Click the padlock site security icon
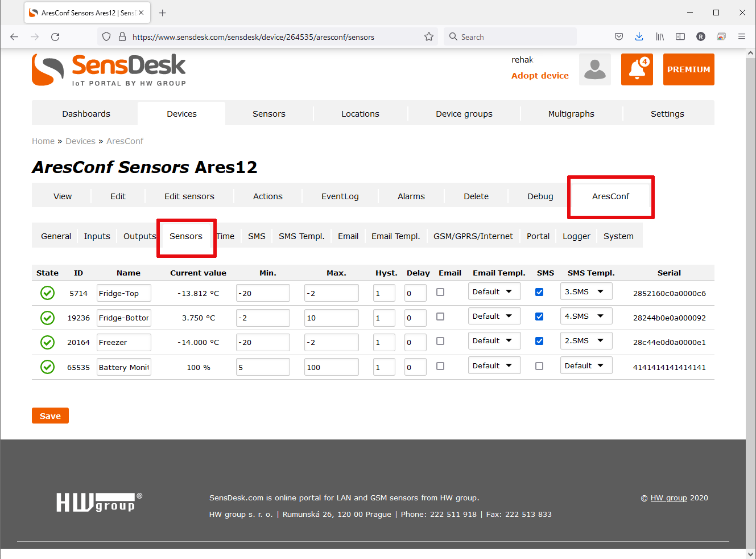The height and width of the screenshot is (559, 756). [122, 36]
